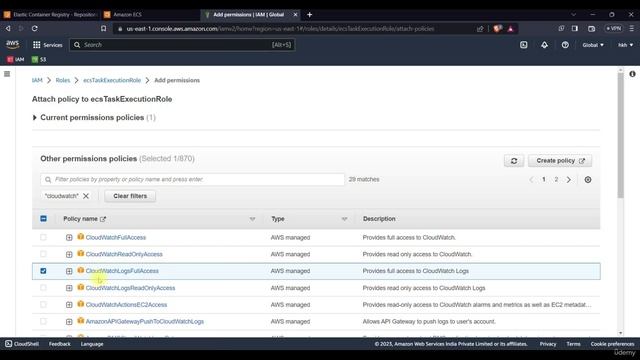Open a new browser tab
This screenshot has height=360, width=640.
point(309,15)
